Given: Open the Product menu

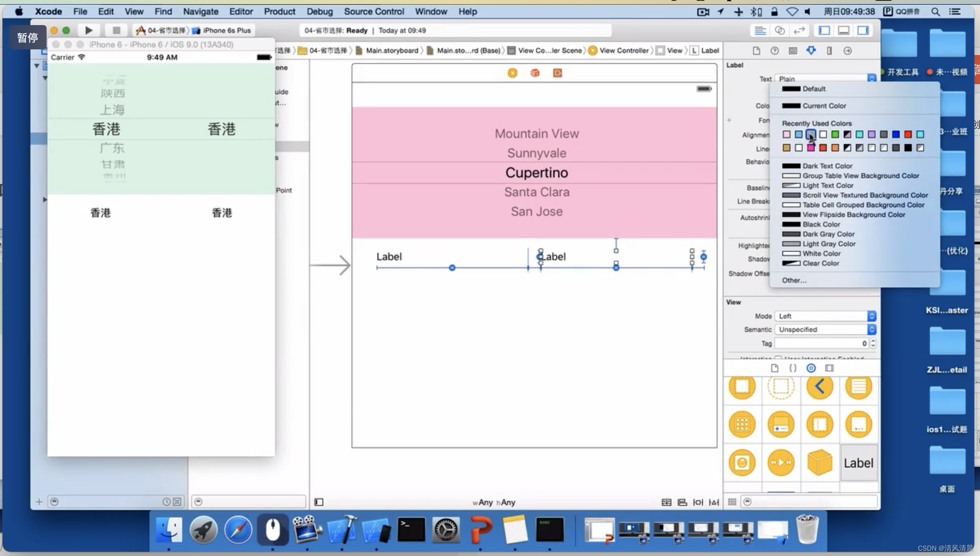Looking at the screenshot, I should pos(279,11).
